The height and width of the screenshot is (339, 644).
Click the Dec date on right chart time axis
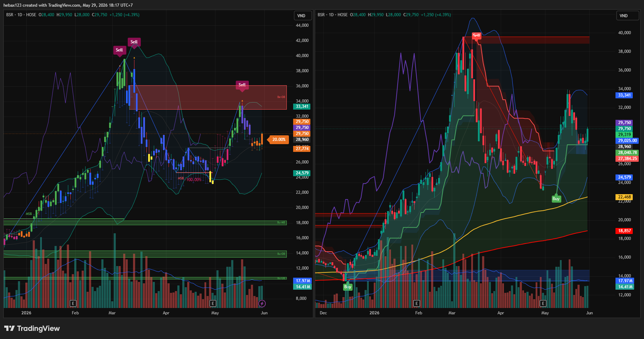pos(323,313)
